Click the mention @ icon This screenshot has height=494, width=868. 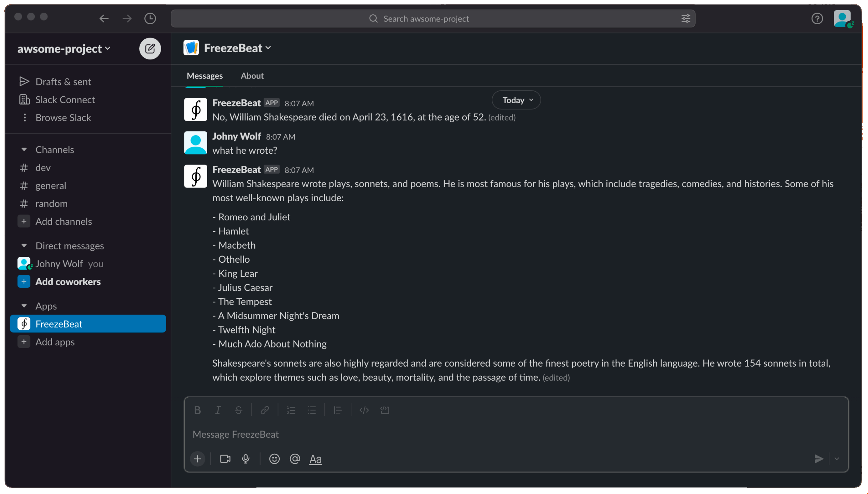[x=295, y=458]
